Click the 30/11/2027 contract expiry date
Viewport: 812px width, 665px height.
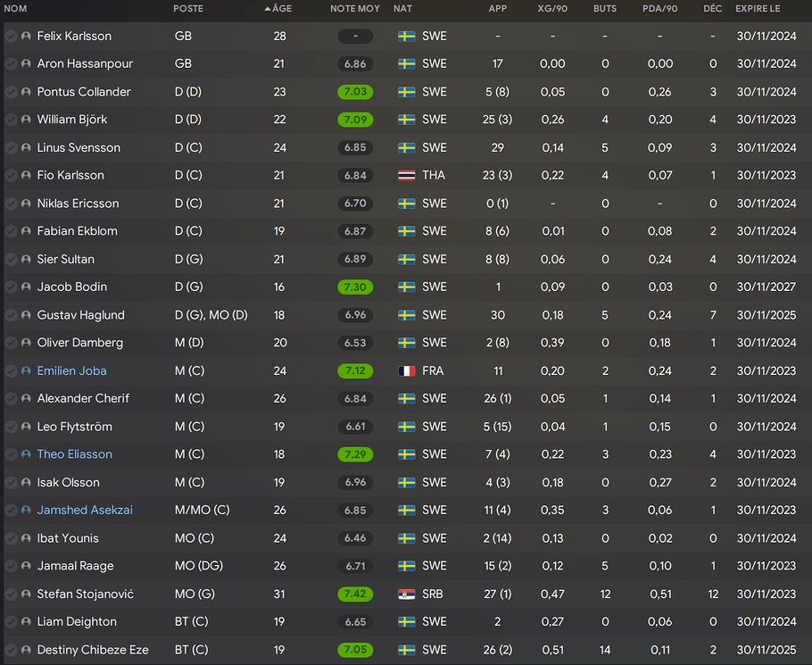pos(766,287)
